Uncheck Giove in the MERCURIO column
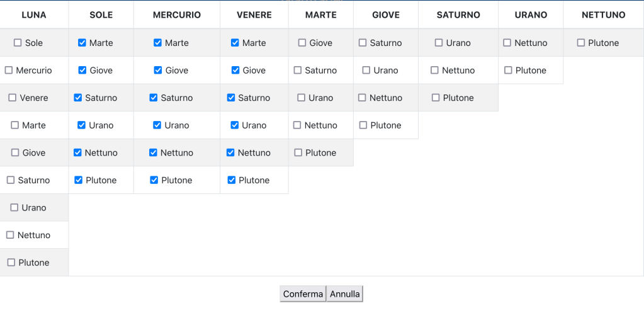The width and height of the screenshot is (644, 315). [x=158, y=71]
